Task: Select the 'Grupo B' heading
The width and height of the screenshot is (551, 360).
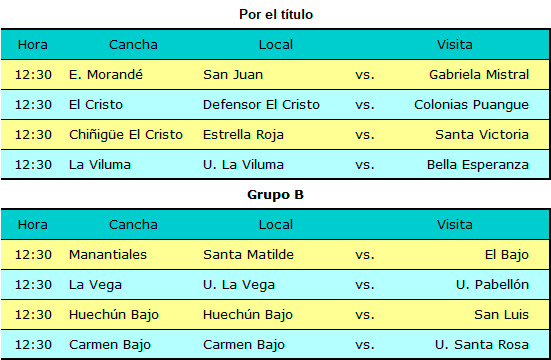Action: (275, 194)
